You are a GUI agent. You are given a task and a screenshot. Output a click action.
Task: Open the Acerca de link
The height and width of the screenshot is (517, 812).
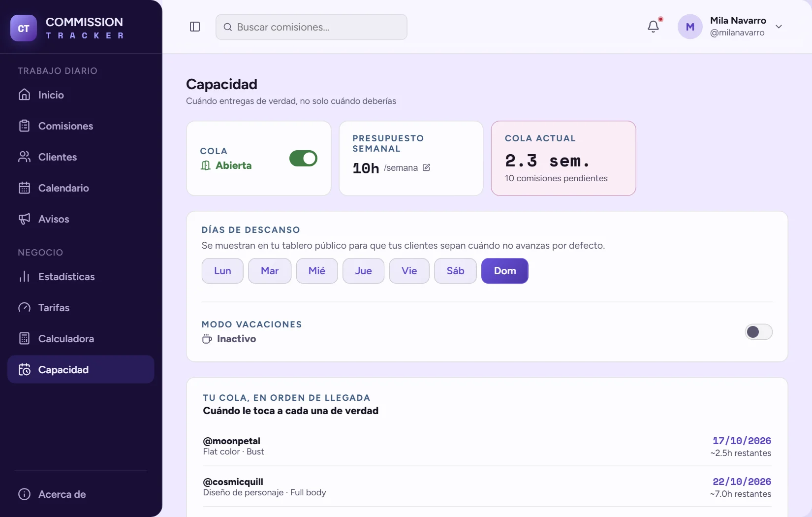click(81, 494)
